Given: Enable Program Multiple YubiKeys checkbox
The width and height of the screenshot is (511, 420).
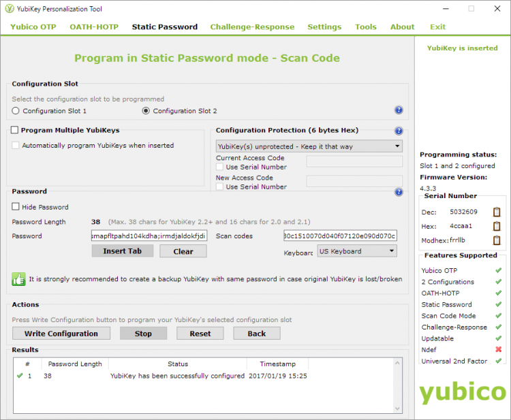Looking at the screenshot, I should point(15,130).
